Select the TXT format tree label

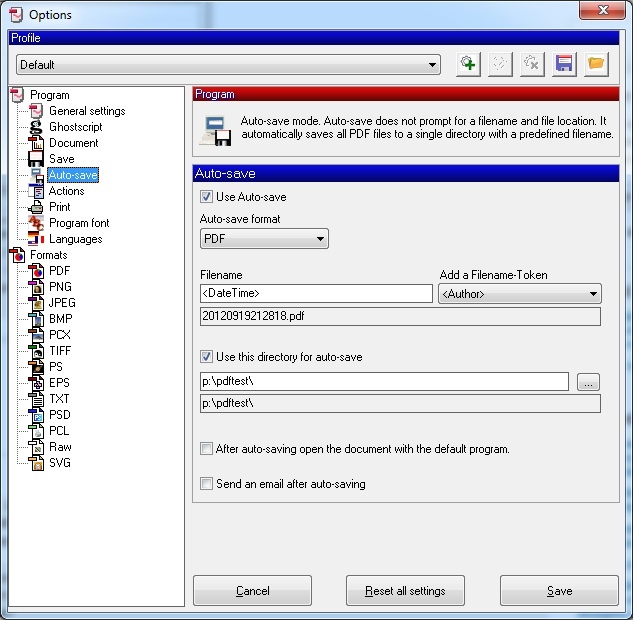pos(59,399)
